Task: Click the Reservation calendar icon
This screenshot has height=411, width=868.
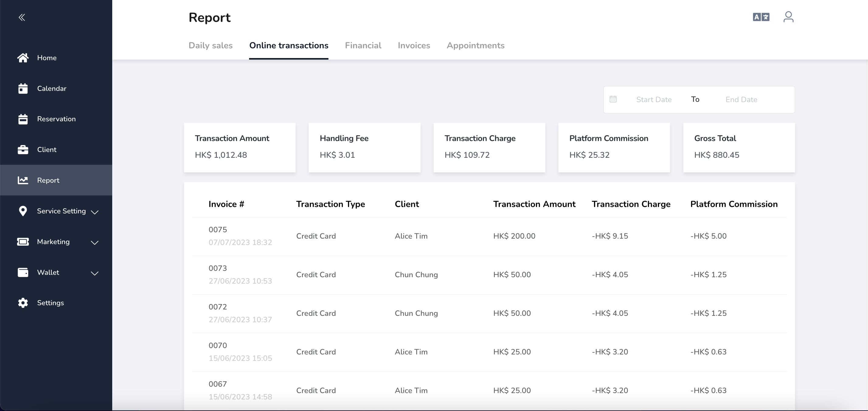Action: point(23,119)
